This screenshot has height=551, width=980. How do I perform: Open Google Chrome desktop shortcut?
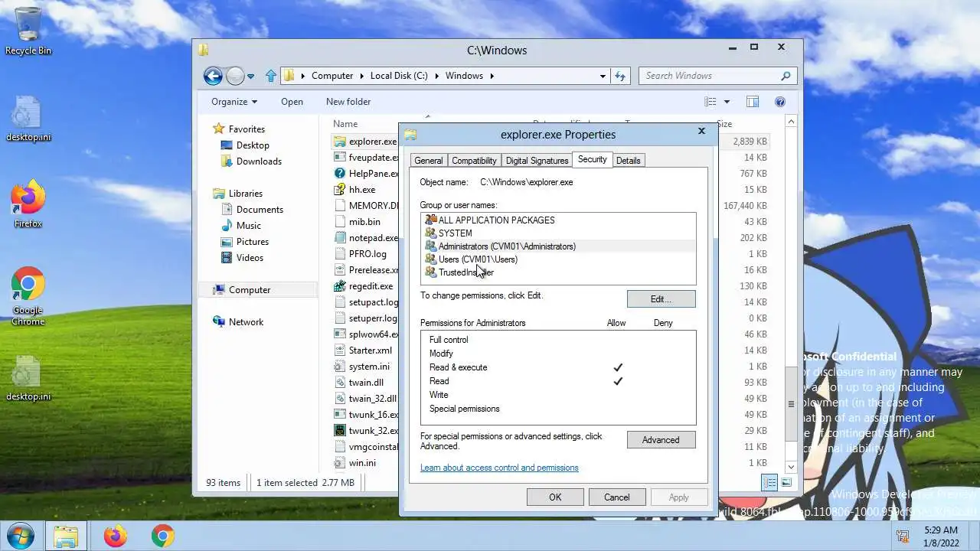tap(28, 296)
